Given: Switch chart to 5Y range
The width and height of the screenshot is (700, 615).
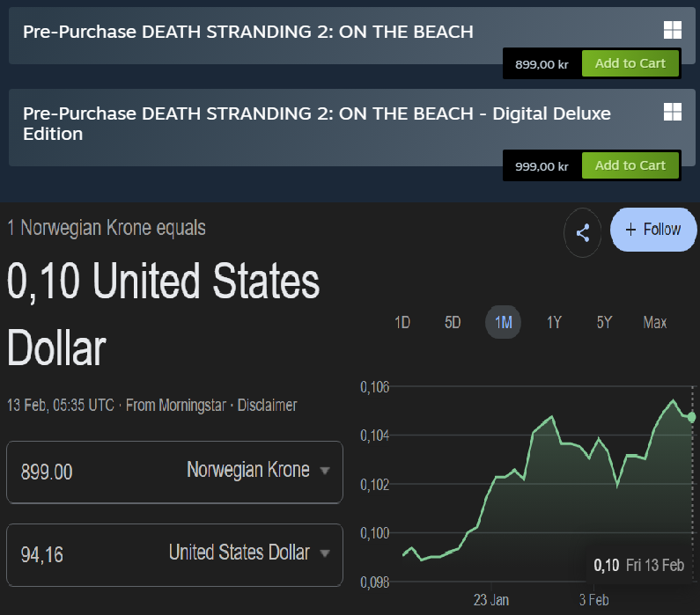Looking at the screenshot, I should click(x=604, y=322).
